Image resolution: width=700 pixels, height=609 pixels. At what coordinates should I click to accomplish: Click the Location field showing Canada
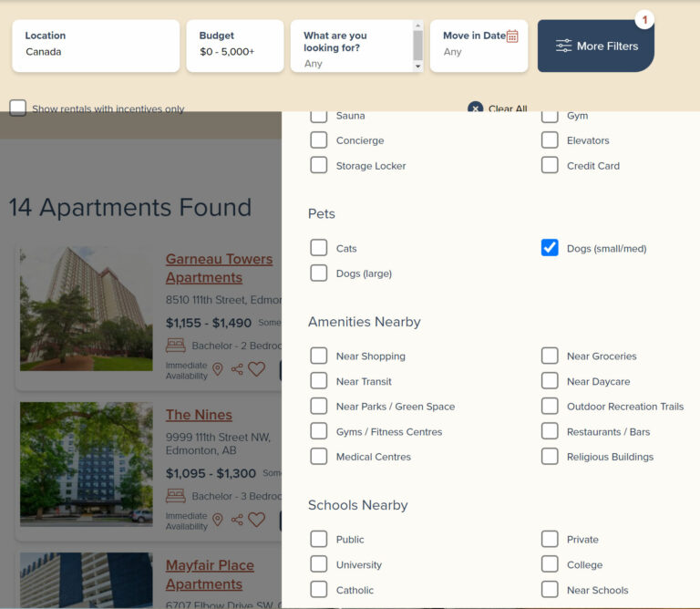96,46
